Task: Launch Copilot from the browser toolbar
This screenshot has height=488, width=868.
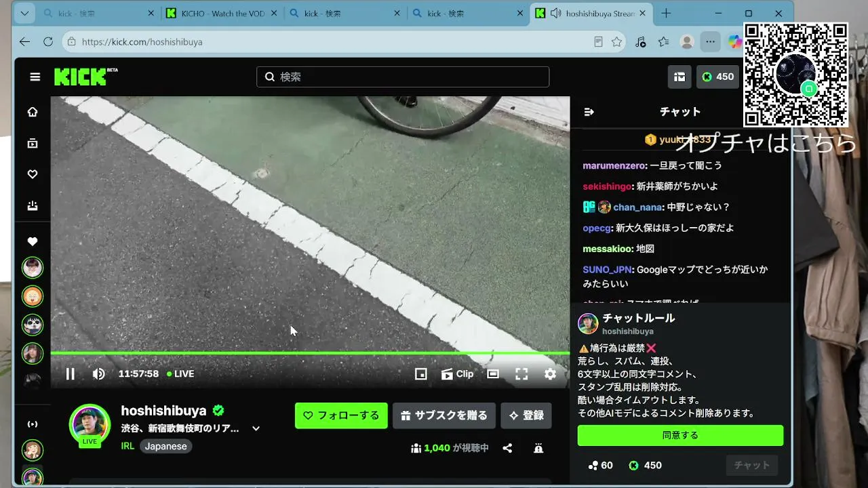Action: point(735,42)
